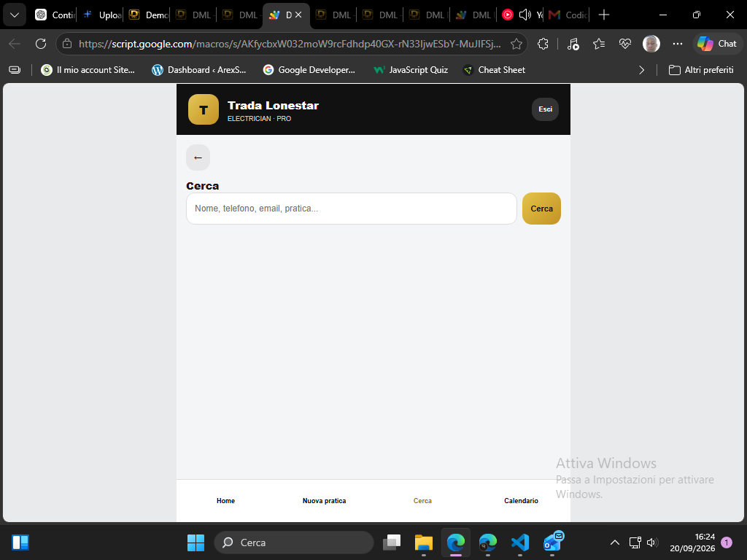
Task: Open Altri preferiti folder
Action: click(x=701, y=70)
